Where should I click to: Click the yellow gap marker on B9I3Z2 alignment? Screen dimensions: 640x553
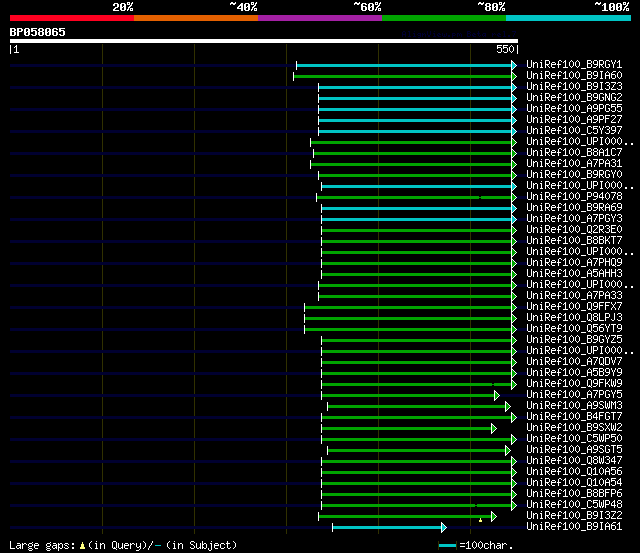480,520
